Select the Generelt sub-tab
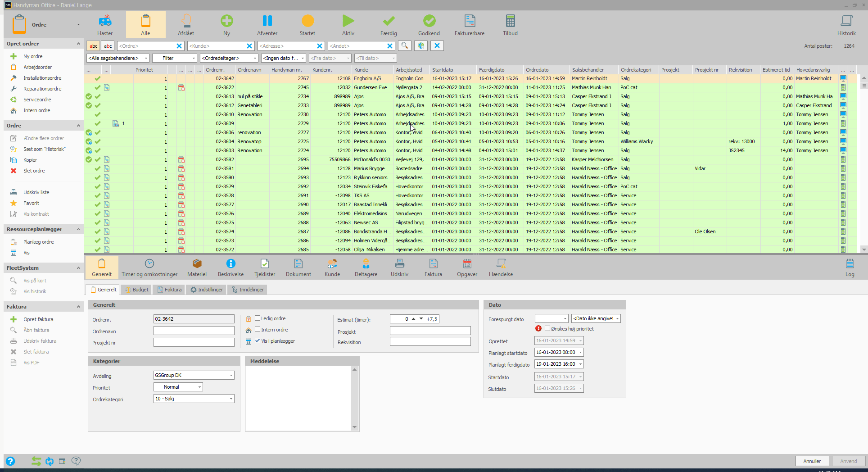868x472 pixels. click(103, 290)
